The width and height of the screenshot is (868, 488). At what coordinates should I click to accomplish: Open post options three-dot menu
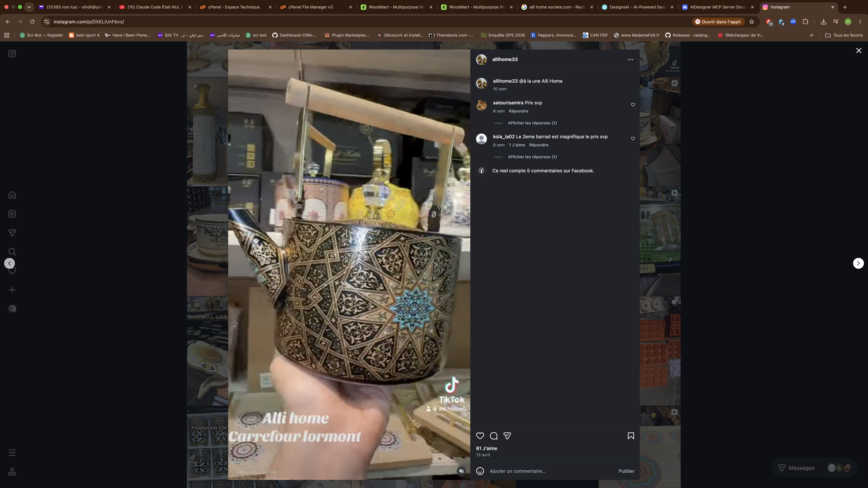[x=630, y=60]
